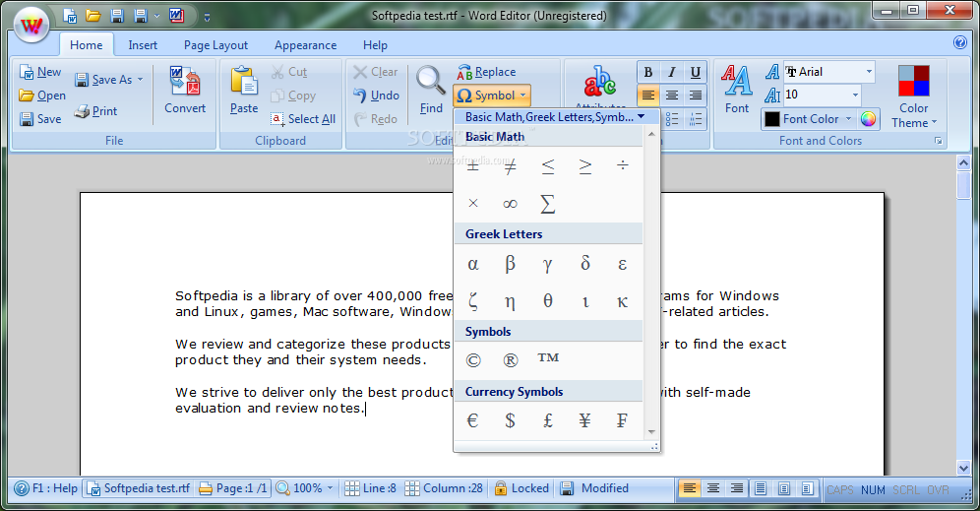Switch to the Insert tab

143,45
